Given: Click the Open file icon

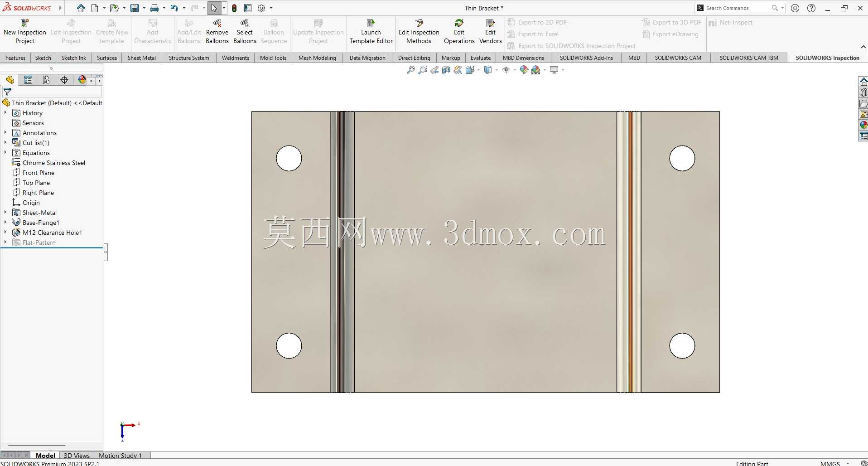Looking at the screenshot, I should tap(114, 8).
